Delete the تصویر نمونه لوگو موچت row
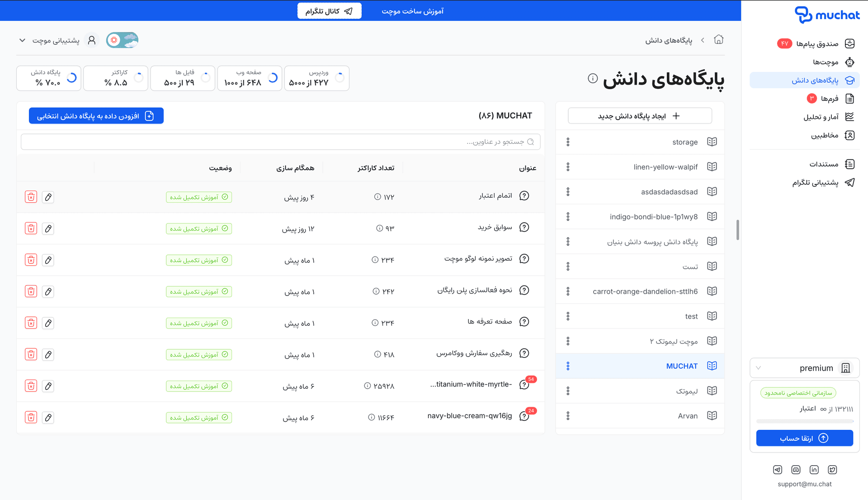The image size is (868, 500). [x=31, y=260]
